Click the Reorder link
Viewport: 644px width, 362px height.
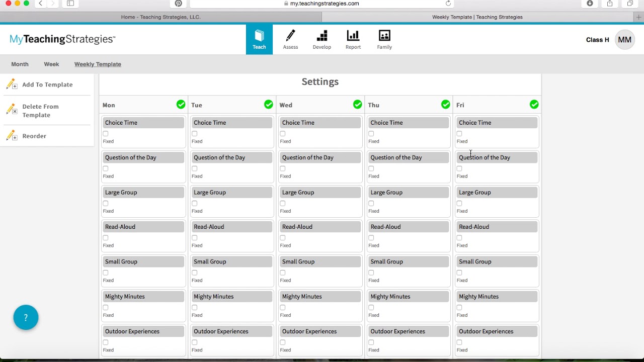pyautogui.click(x=34, y=136)
